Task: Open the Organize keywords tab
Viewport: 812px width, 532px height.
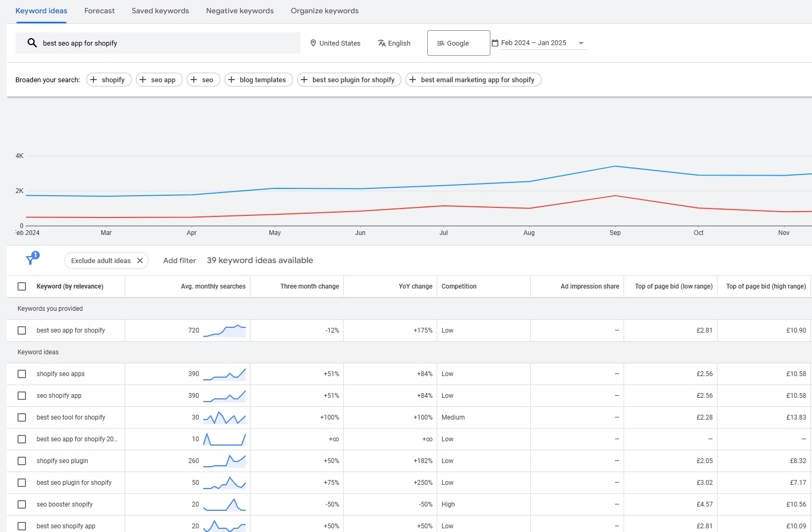Action: point(325,11)
